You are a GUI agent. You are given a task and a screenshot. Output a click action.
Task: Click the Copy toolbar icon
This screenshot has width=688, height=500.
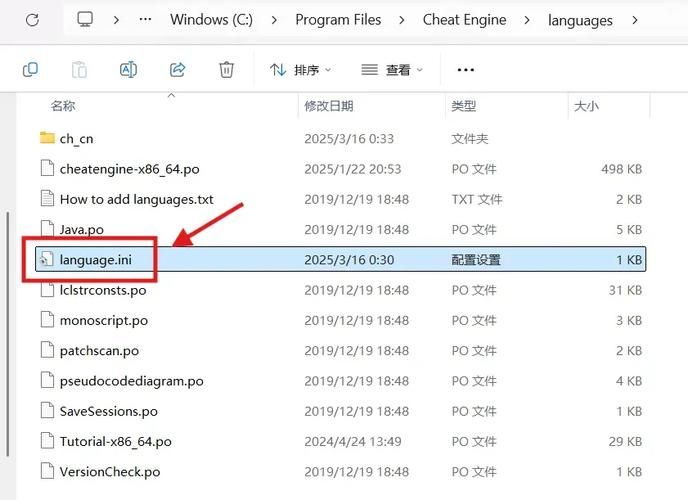30,70
